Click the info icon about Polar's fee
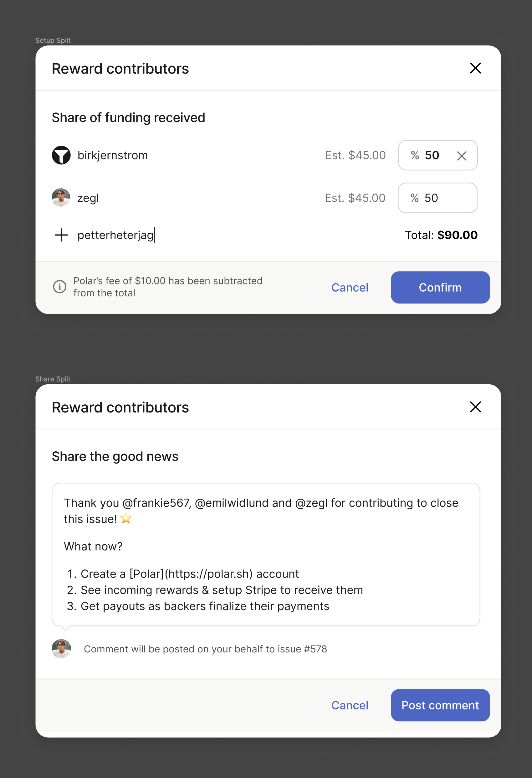Screen dimensions: 532x778 coord(59,287)
